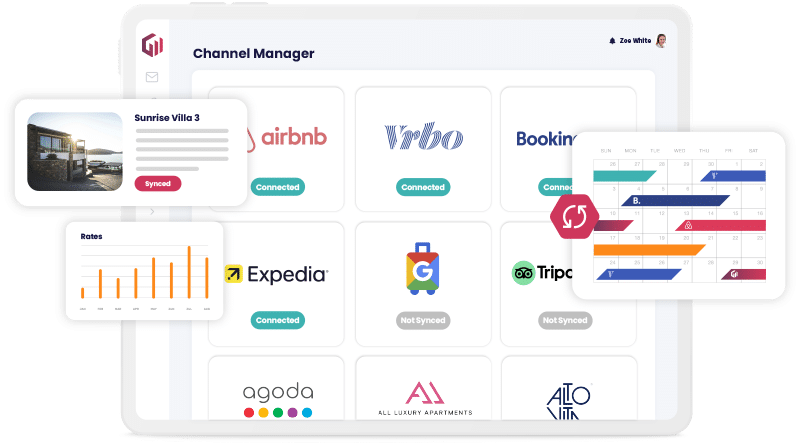Screen dimensions: 800x443
Task: Click the Connected button under Expedia
Action: (x=277, y=320)
